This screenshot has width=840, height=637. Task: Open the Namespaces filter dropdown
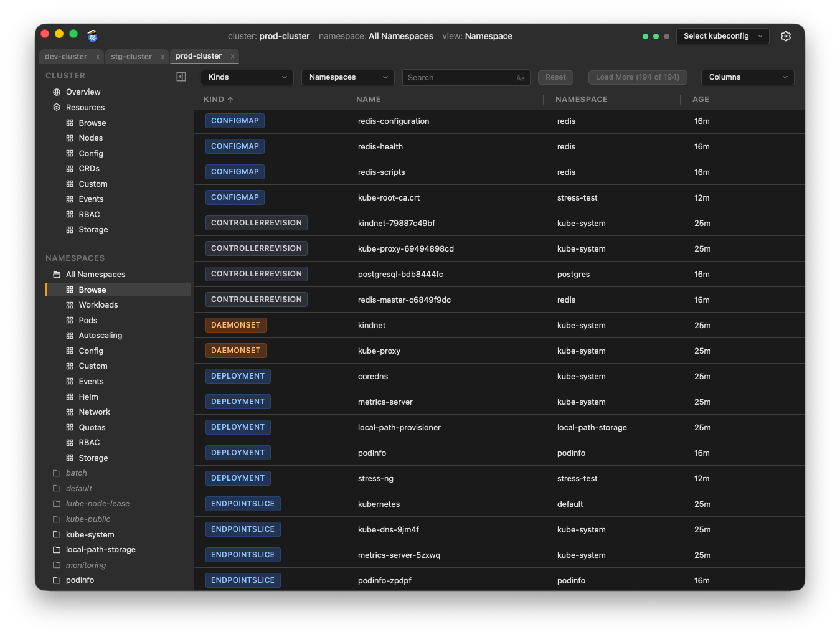click(347, 77)
